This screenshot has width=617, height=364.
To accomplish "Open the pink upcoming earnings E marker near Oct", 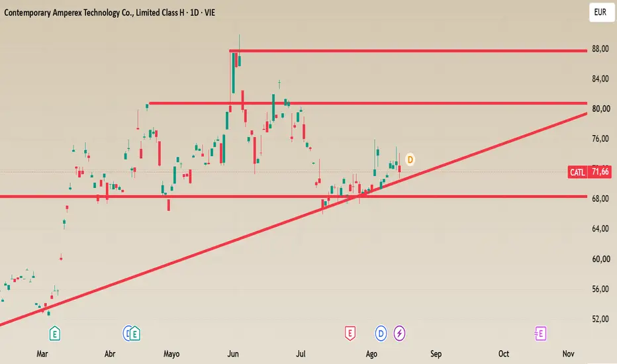I will point(540,334).
